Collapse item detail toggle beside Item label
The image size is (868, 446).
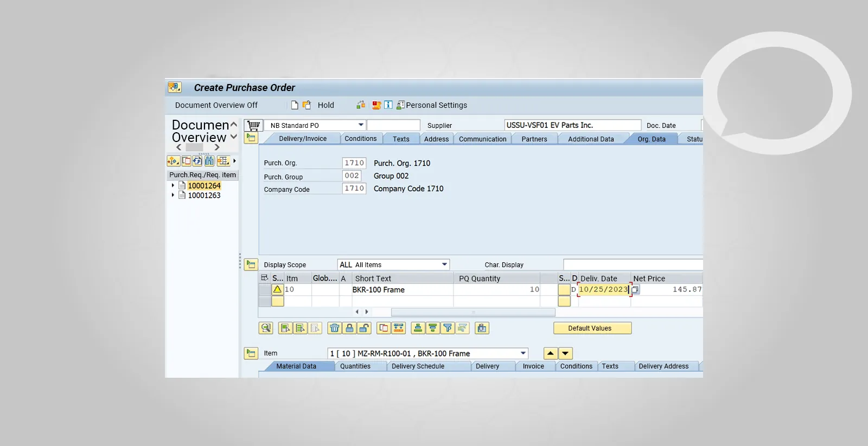point(251,353)
